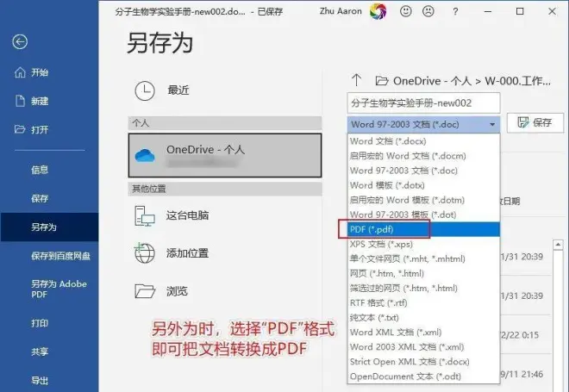The width and height of the screenshot is (569, 392).
Task: Click 浏览 folder icon
Action: tap(145, 291)
